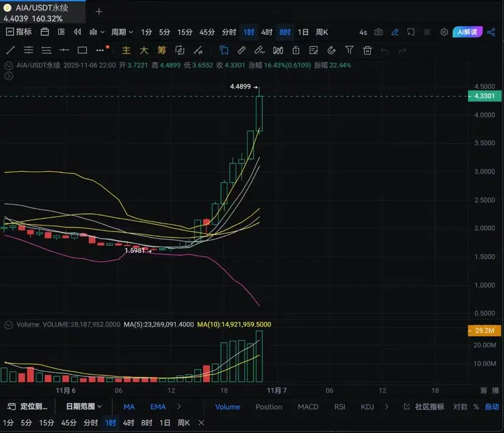This screenshot has width=504, height=433.
Task: Click the 4s refresh rate label
Action: pos(363,32)
